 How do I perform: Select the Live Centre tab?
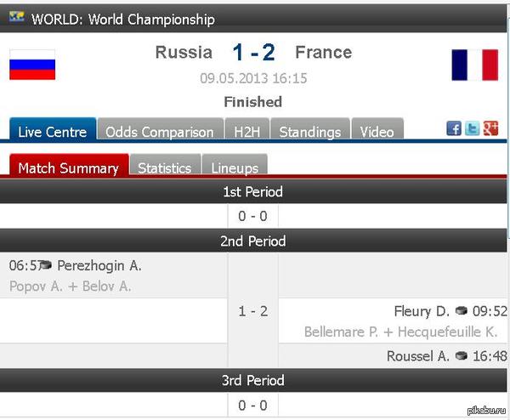[x=52, y=132]
